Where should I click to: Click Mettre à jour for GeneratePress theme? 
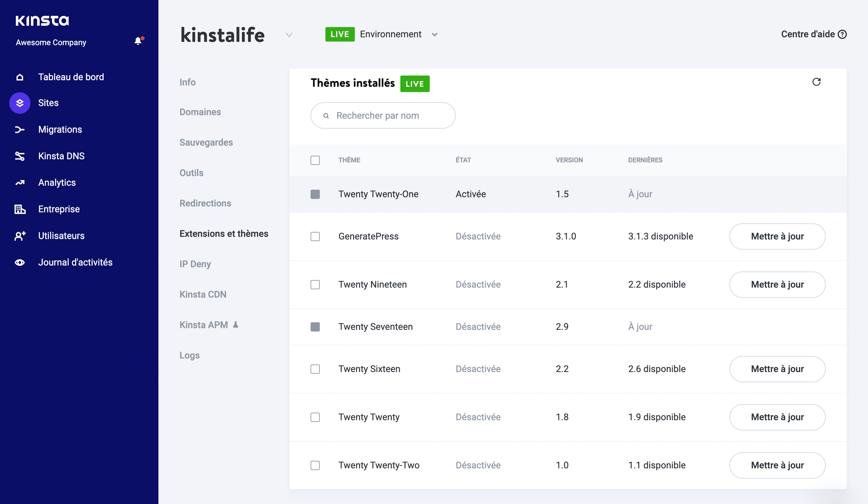coord(777,236)
